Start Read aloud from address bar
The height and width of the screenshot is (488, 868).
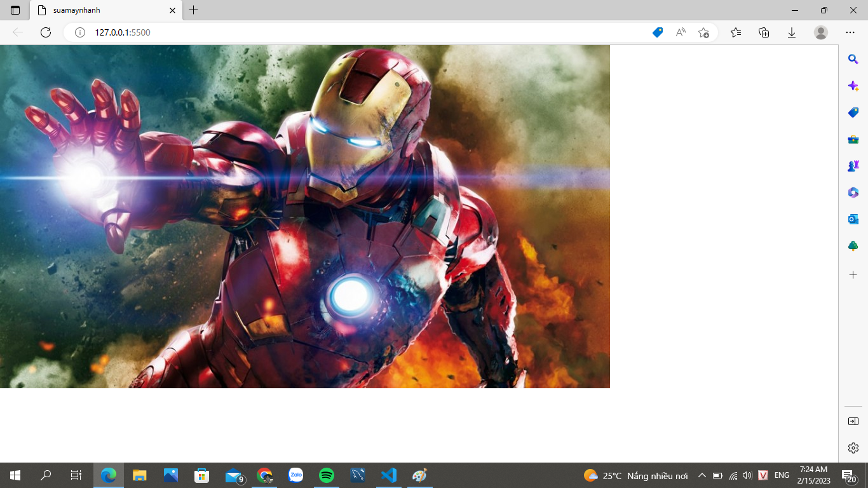point(681,32)
